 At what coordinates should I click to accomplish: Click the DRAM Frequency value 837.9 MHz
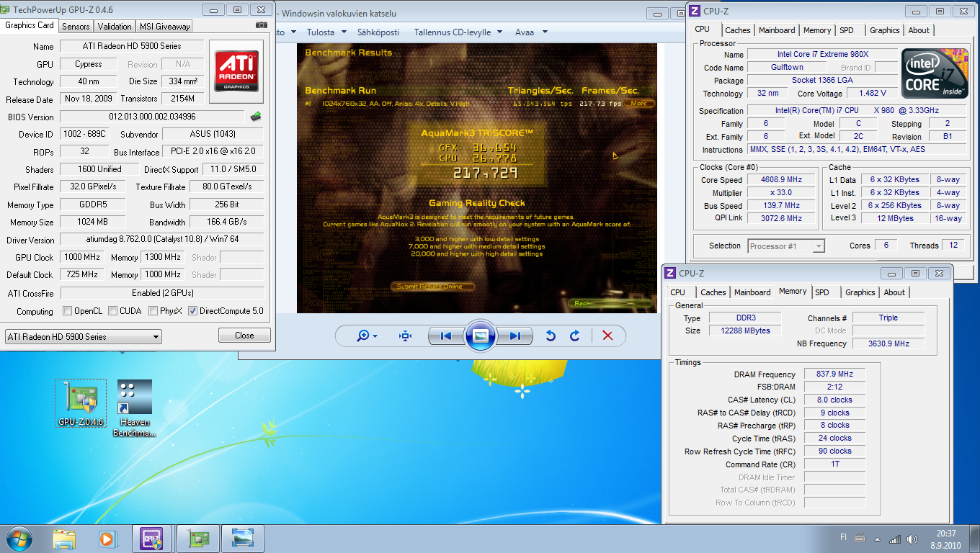(834, 374)
